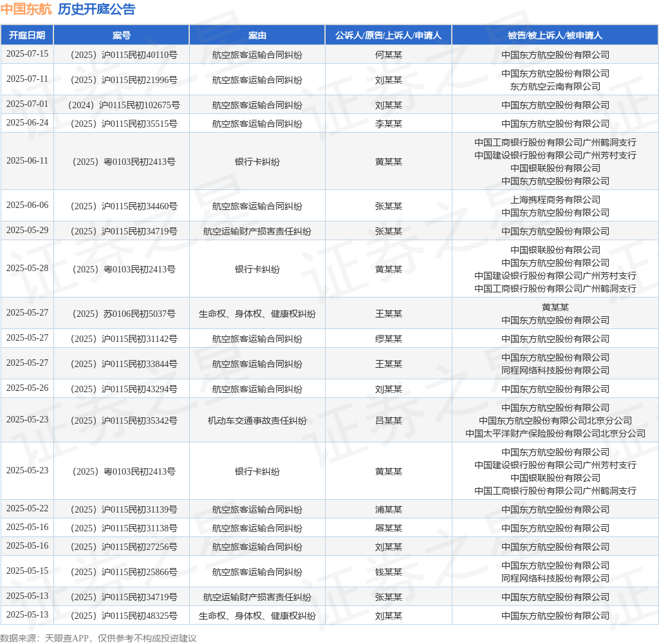Click plaintiff name 浦某某

pyautogui.click(x=388, y=509)
